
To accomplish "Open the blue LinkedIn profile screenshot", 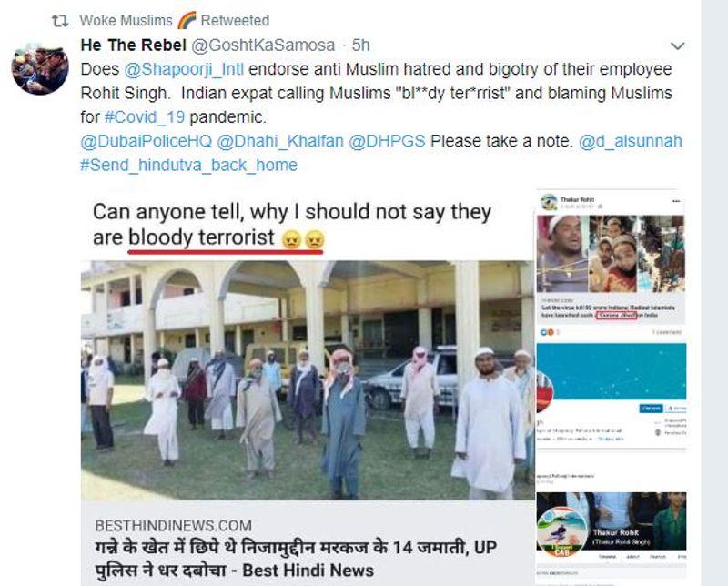I will coord(611,396).
